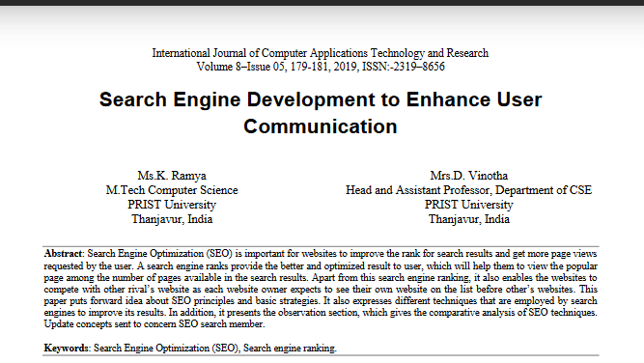Click 'Thanjavur, India' under Mrs.D. Vinotha
The image size is (644, 363).
point(469,219)
